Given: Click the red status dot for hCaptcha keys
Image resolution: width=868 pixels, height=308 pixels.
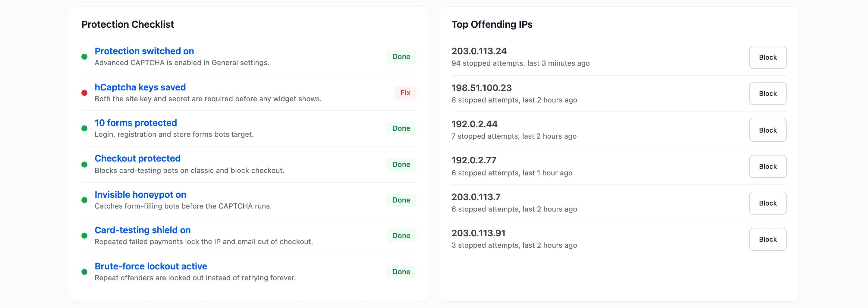Looking at the screenshot, I should (85, 93).
